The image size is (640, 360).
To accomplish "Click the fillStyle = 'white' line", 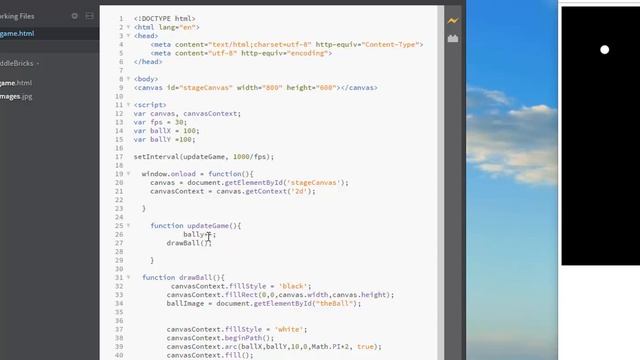I will 237,329.
